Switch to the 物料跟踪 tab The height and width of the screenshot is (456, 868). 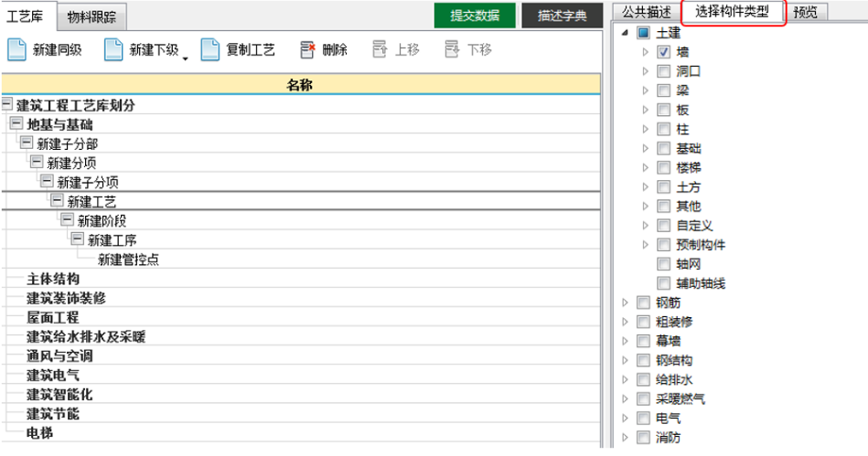click(x=91, y=16)
